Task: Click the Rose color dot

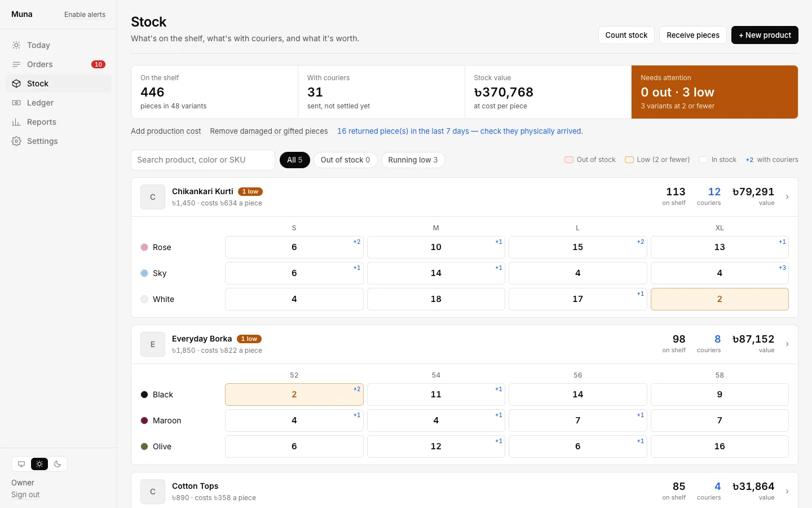Action: pyautogui.click(x=144, y=247)
